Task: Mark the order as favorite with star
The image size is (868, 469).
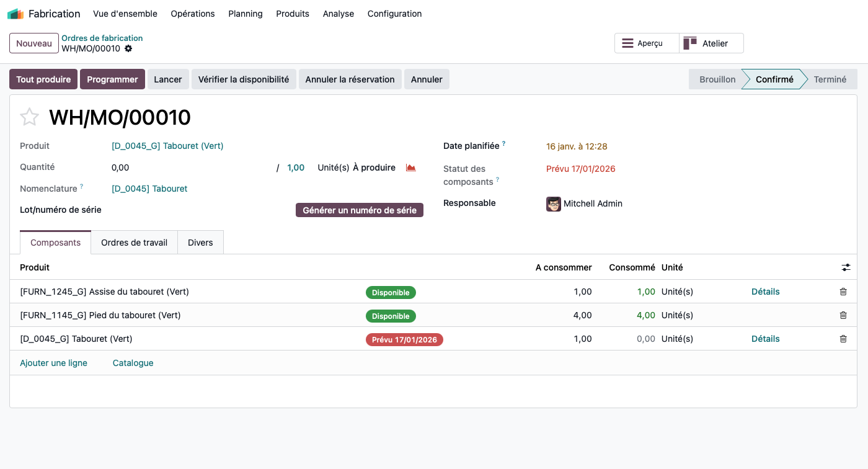Action: click(30, 117)
